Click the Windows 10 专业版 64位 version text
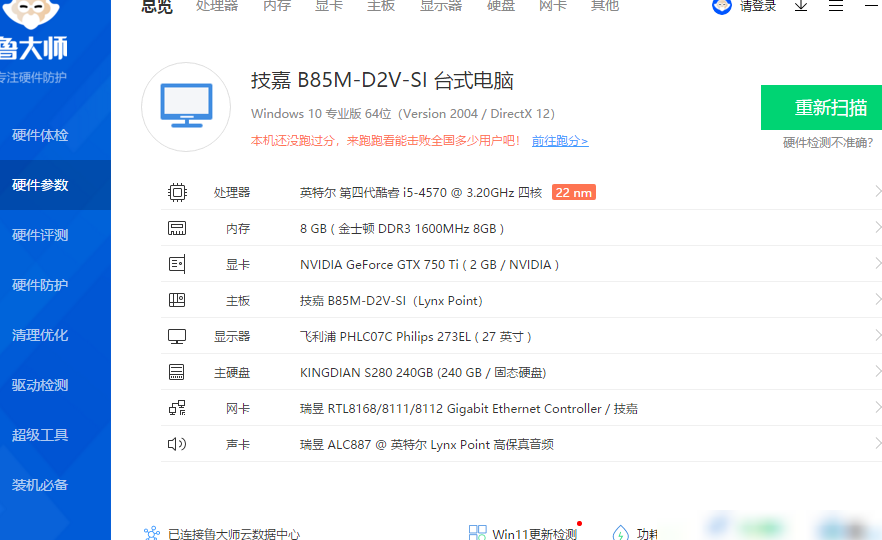This screenshot has height=540, width=882. point(403,114)
